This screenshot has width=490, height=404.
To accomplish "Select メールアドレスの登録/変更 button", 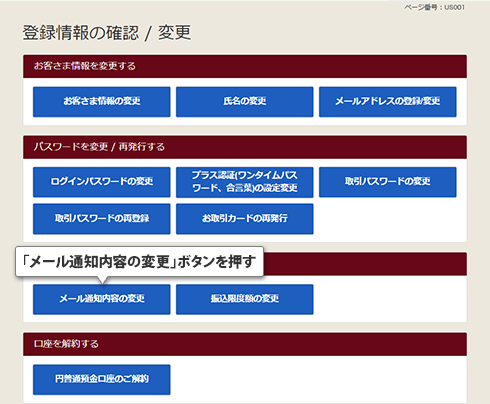I will (x=388, y=102).
